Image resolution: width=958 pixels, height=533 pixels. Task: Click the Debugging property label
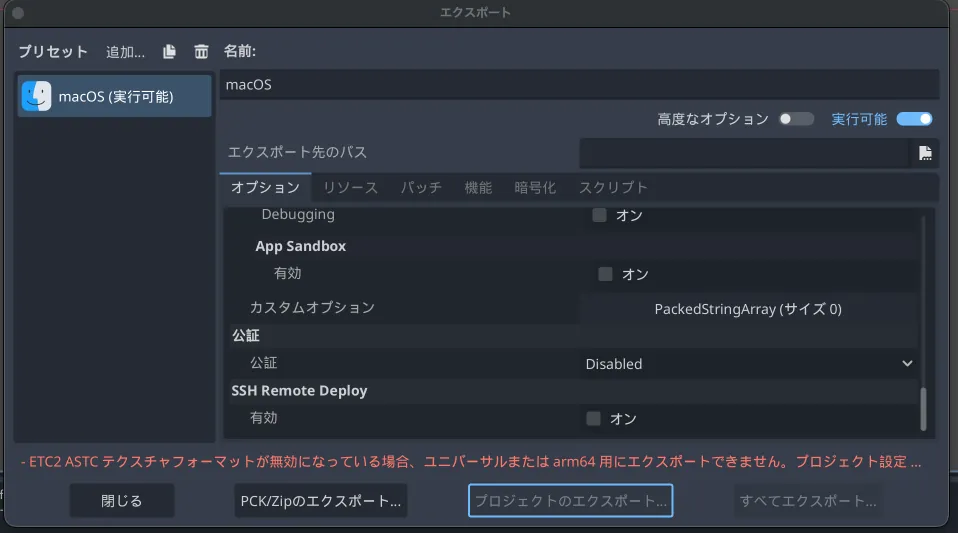tap(298, 215)
